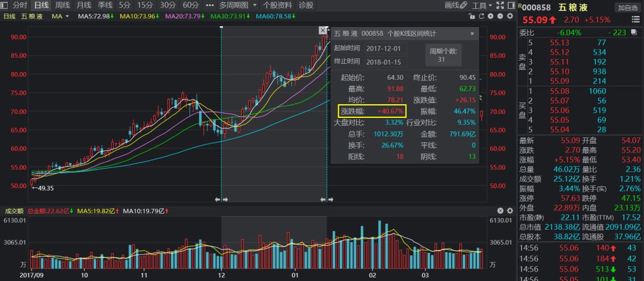Click the 跌停 47.15 limit-down value
Viewport: 644px width, 281px height.
click(630, 198)
